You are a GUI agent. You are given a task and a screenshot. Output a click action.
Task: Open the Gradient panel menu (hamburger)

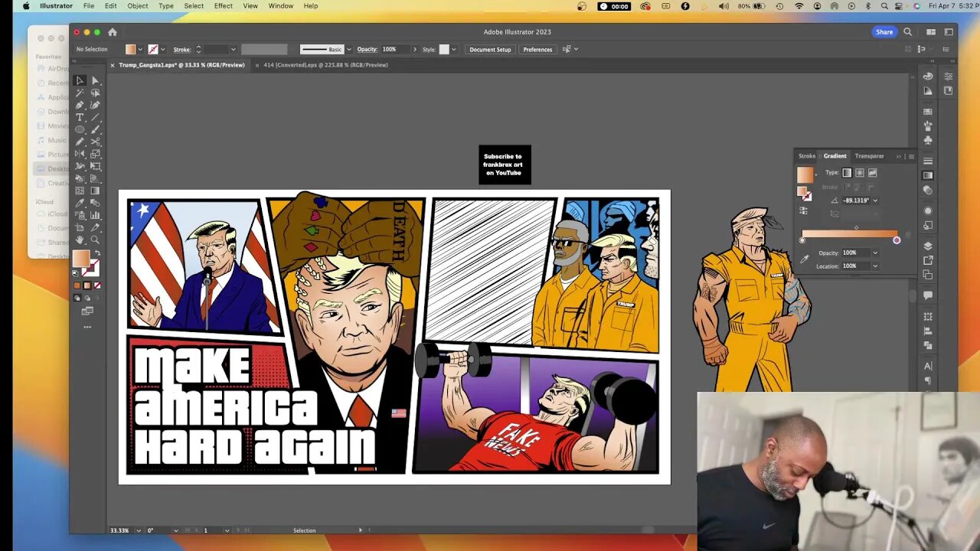912,156
